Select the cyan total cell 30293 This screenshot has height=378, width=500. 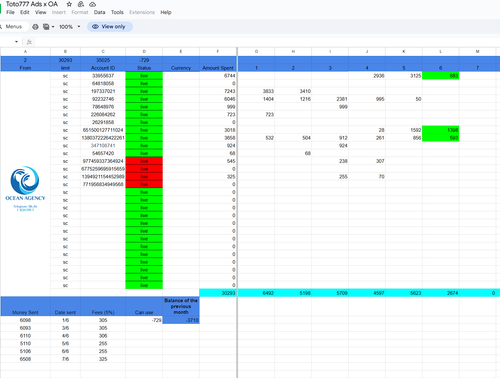(218, 293)
